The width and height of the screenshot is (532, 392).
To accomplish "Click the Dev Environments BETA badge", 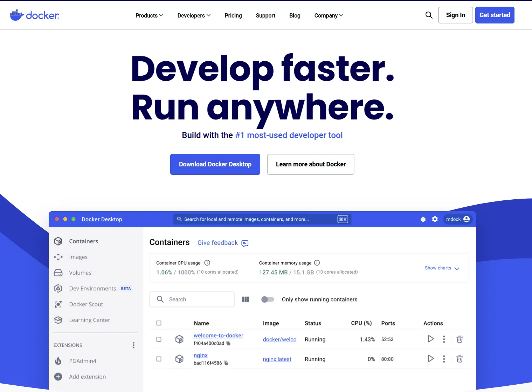I will [x=126, y=289].
